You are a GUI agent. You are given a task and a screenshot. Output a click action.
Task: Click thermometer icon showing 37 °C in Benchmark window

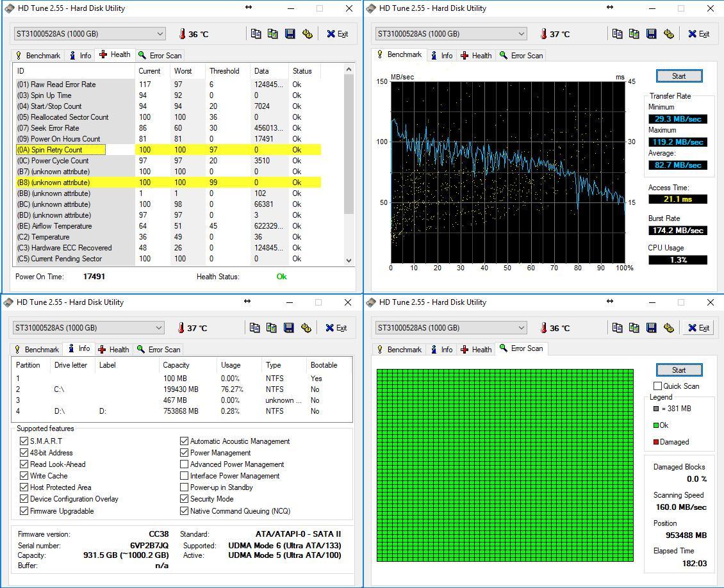tap(543, 34)
